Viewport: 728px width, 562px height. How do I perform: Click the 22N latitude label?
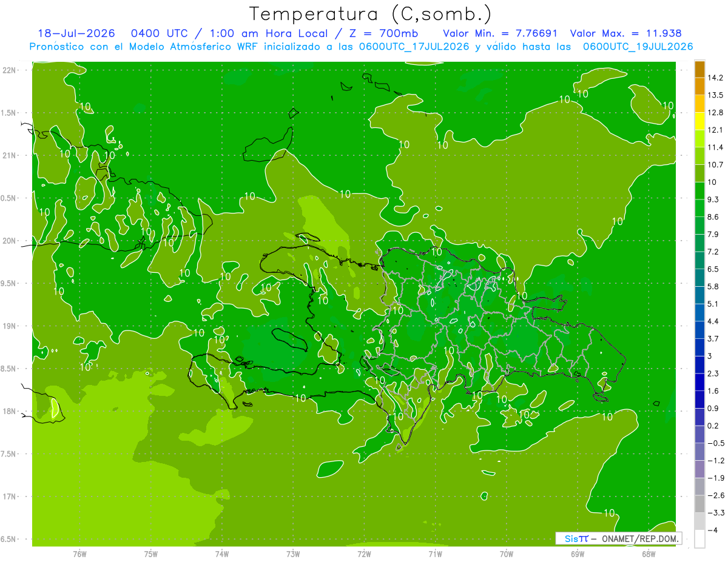click(x=10, y=70)
